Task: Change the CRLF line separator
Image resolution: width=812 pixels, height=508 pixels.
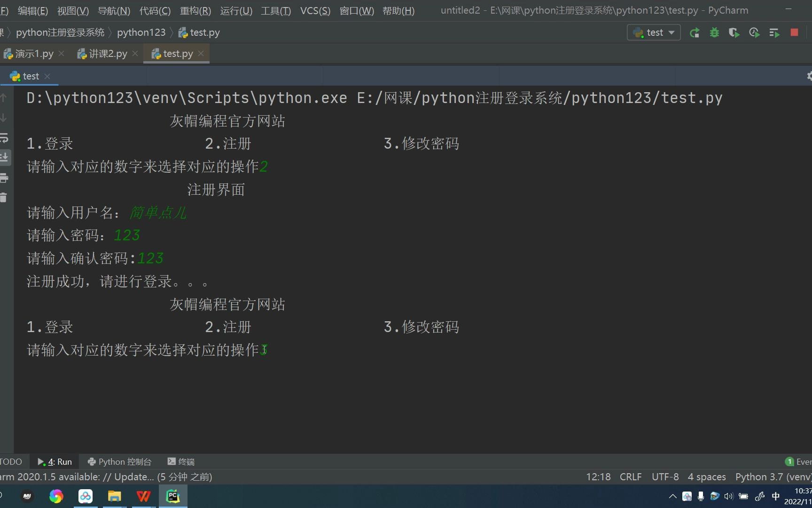Action: click(x=631, y=477)
